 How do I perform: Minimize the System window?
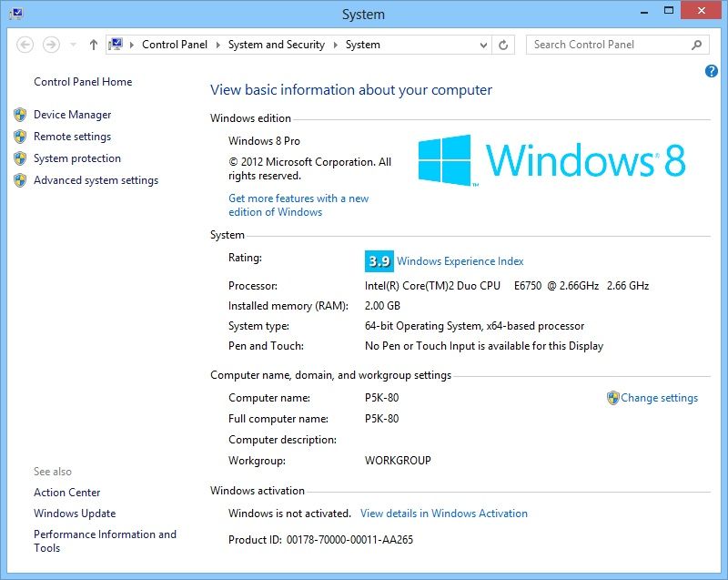(644, 11)
